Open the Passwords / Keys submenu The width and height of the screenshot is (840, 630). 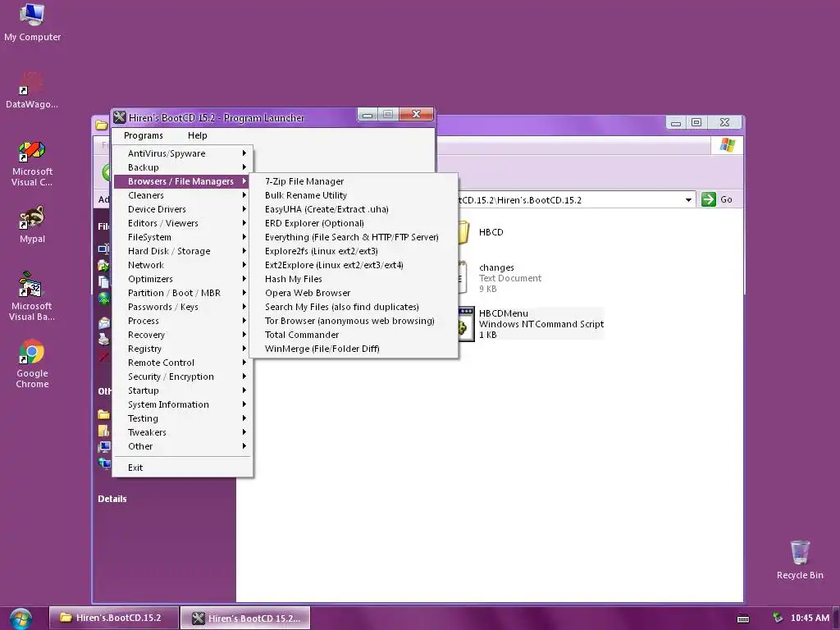point(182,307)
